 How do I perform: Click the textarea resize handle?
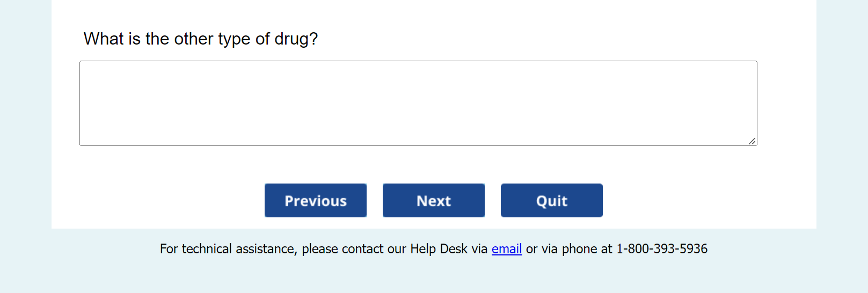click(752, 141)
